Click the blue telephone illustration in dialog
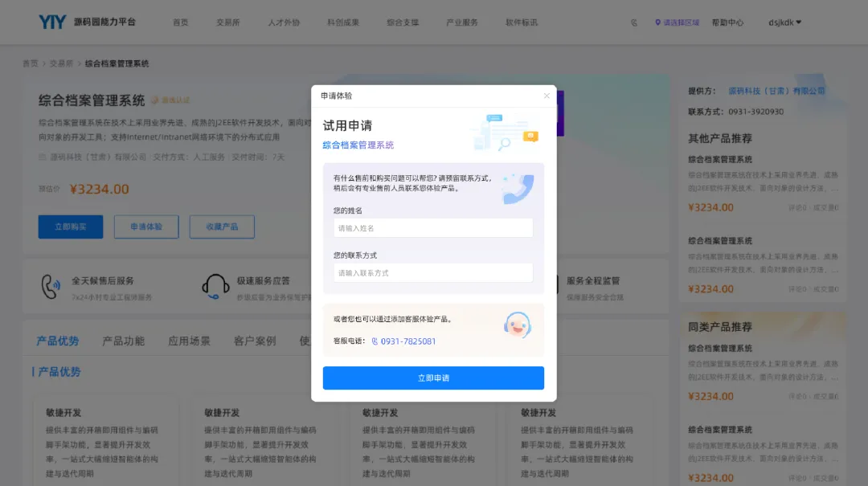 518,189
